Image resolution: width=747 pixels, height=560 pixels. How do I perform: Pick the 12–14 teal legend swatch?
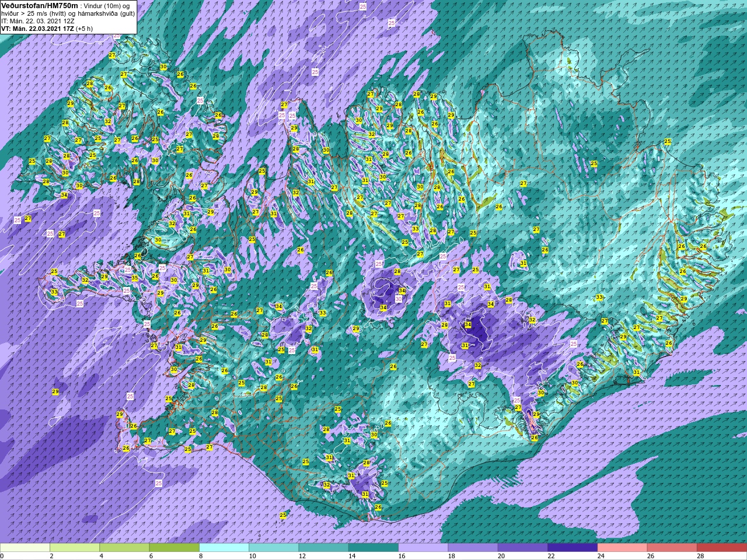click(x=324, y=548)
